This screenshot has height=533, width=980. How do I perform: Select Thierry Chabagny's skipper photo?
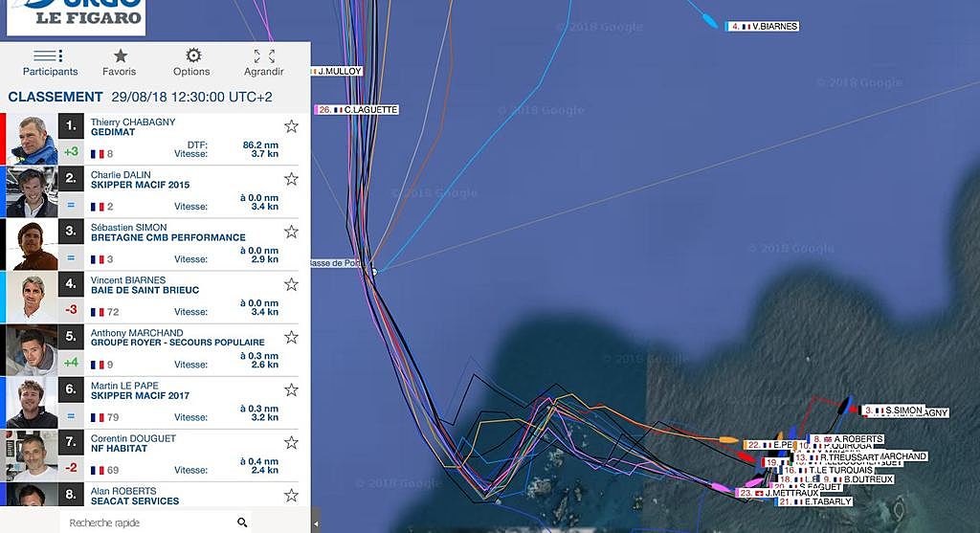(32, 140)
